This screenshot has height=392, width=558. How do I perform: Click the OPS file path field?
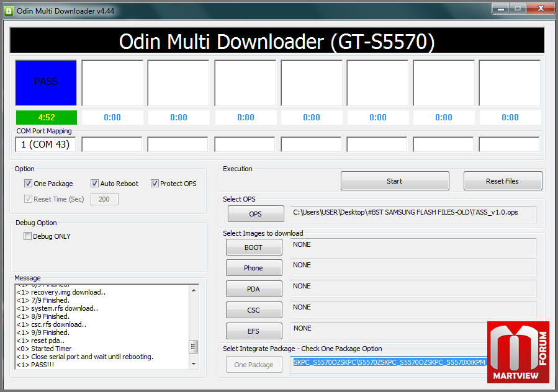(x=413, y=215)
